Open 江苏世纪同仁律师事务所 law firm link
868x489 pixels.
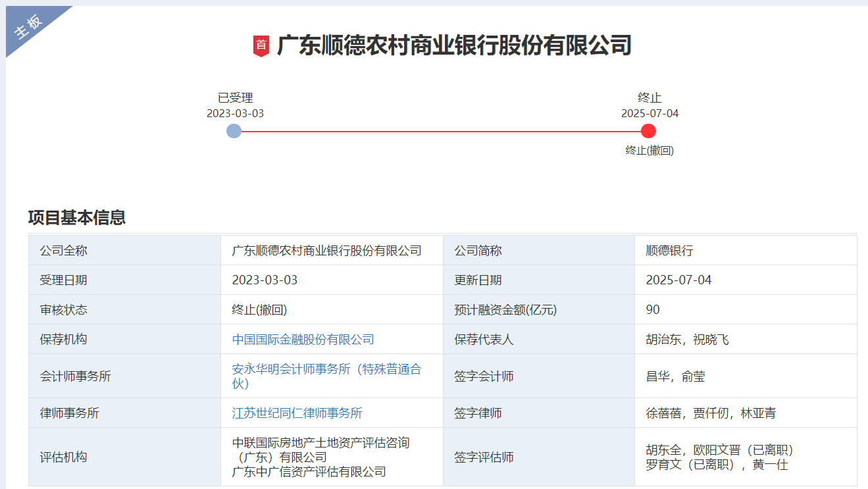pos(297,413)
